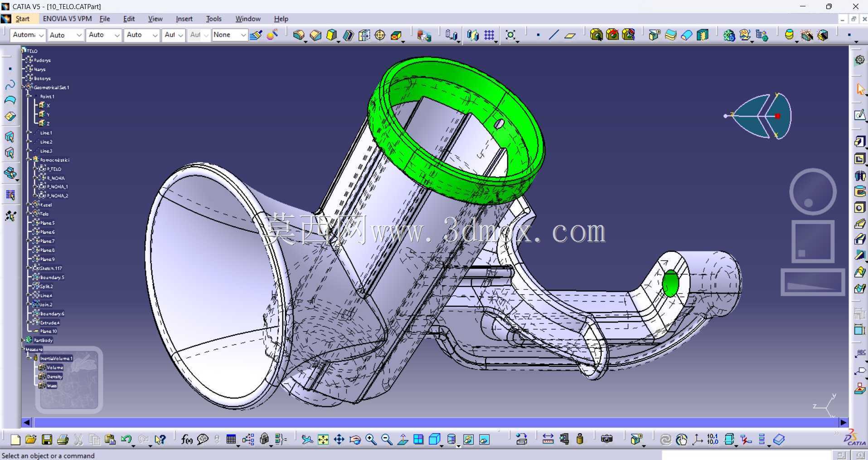Select the Plane creation tool in top toolbar
The image size is (868, 460).
570,35
